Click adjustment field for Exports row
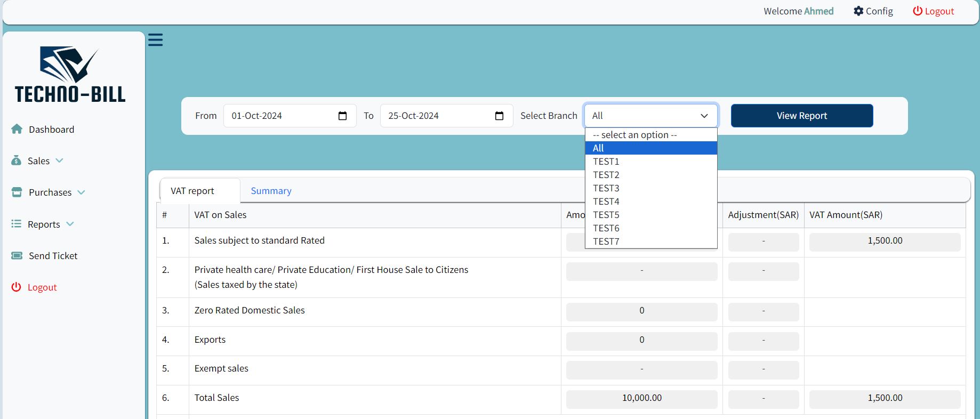 pos(764,341)
